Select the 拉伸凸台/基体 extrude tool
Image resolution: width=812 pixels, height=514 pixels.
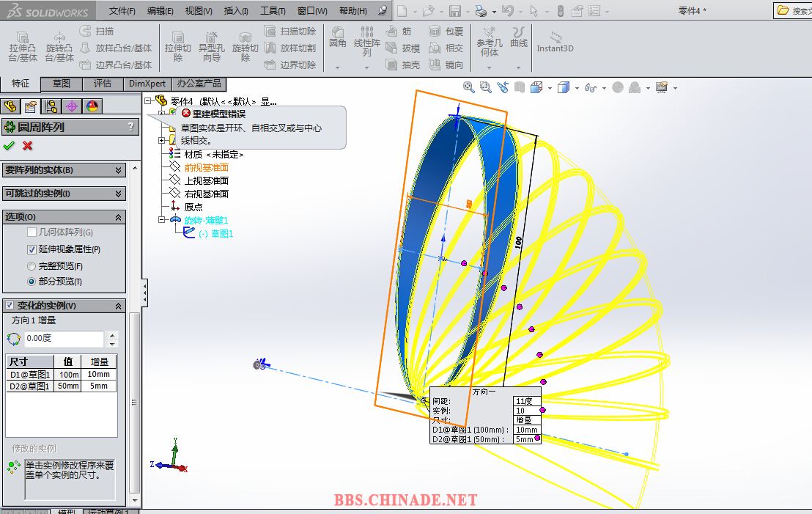click(x=23, y=45)
